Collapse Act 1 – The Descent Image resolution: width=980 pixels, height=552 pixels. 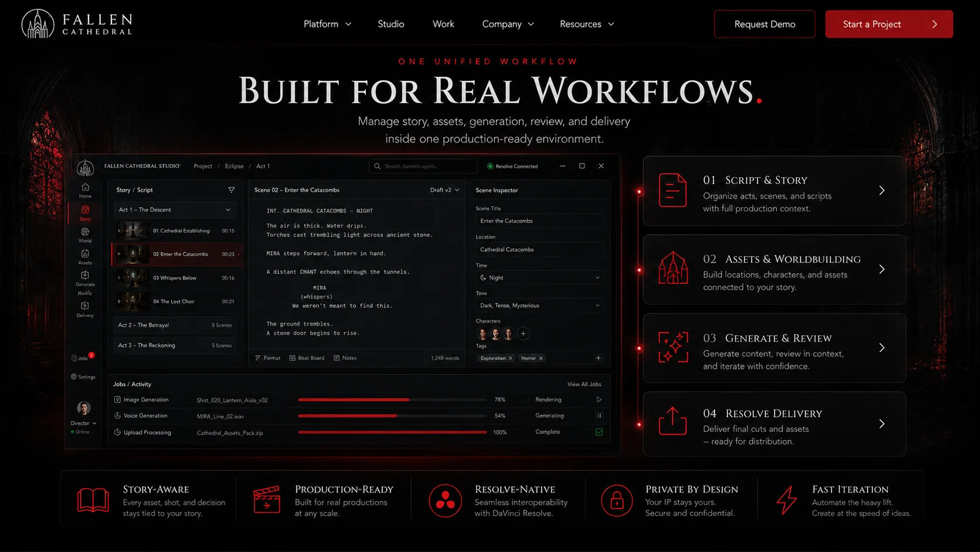[175, 209]
